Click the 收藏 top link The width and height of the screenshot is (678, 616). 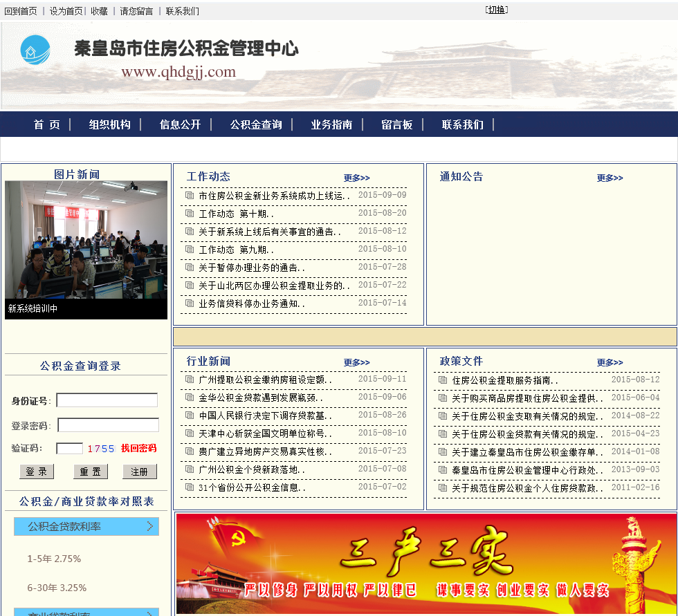(99, 11)
